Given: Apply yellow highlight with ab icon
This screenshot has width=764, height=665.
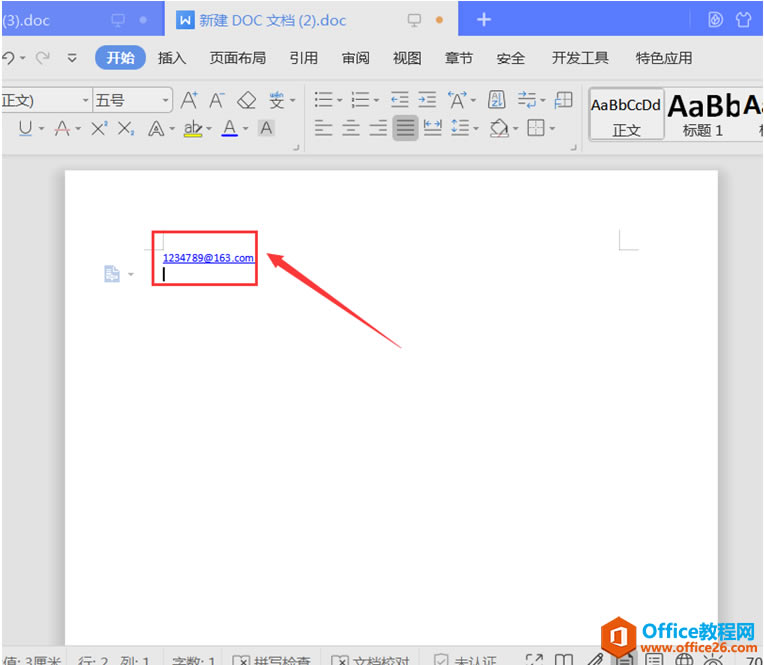Looking at the screenshot, I should [193, 128].
